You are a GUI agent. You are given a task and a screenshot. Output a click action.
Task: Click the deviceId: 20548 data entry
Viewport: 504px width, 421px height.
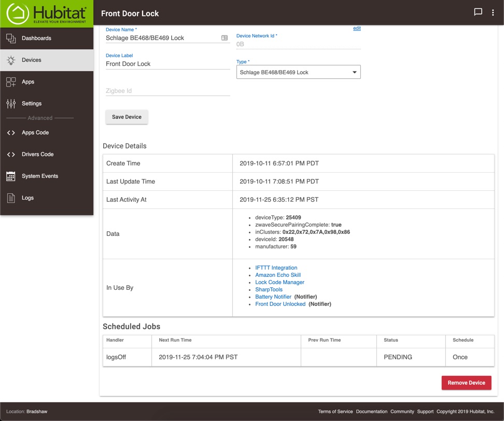[274, 240]
